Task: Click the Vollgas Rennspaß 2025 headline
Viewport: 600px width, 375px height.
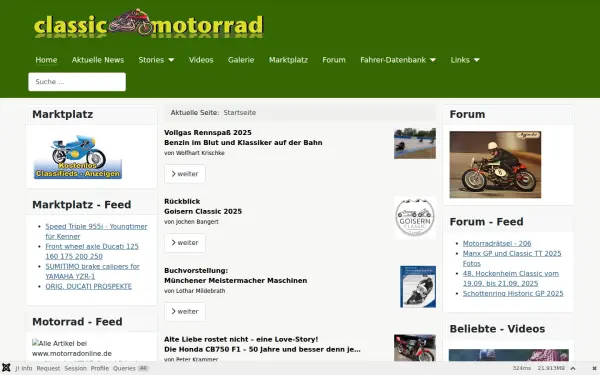Action: pyautogui.click(x=243, y=137)
